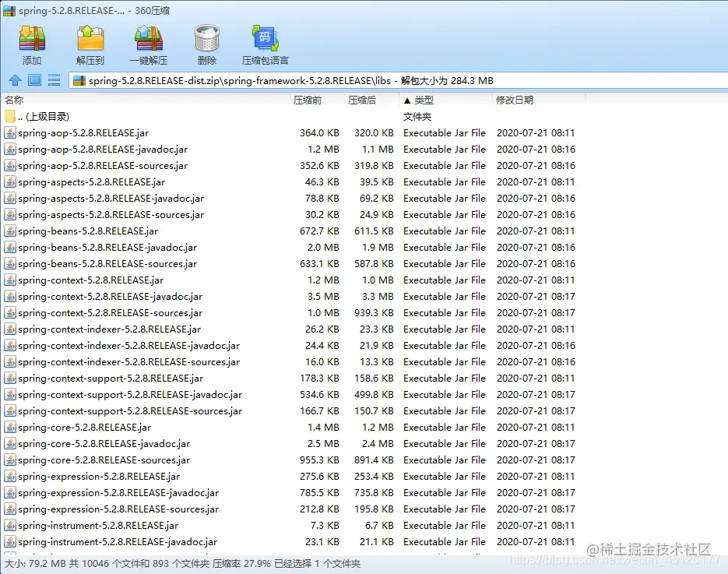728x574 pixels.
Task: Click 955.3 KB size of spring-core sources jar
Action: coord(319,460)
